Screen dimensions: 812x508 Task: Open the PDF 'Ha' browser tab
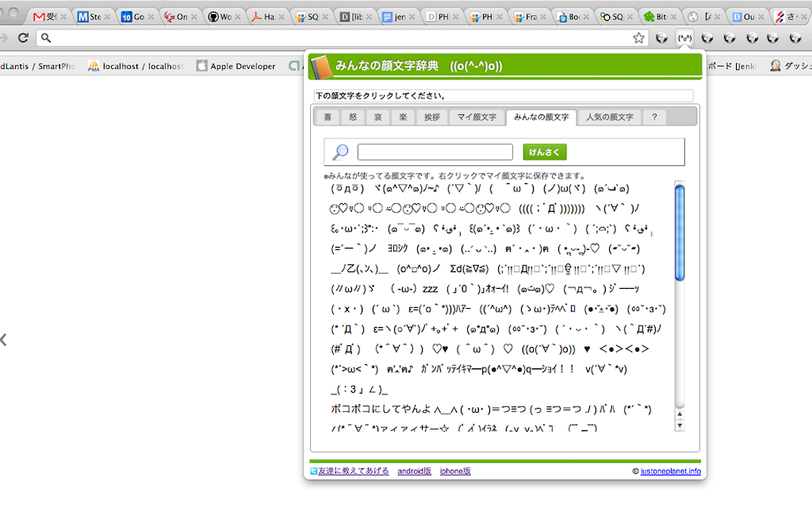[263, 17]
